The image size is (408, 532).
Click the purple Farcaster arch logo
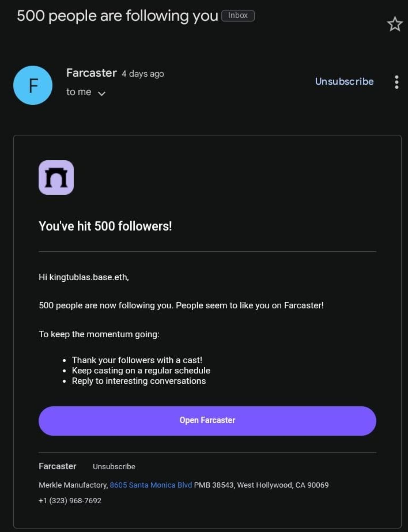point(56,177)
